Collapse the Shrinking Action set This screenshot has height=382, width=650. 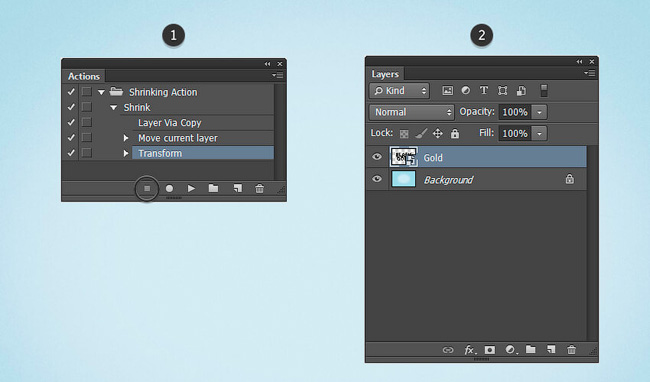point(101,92)
